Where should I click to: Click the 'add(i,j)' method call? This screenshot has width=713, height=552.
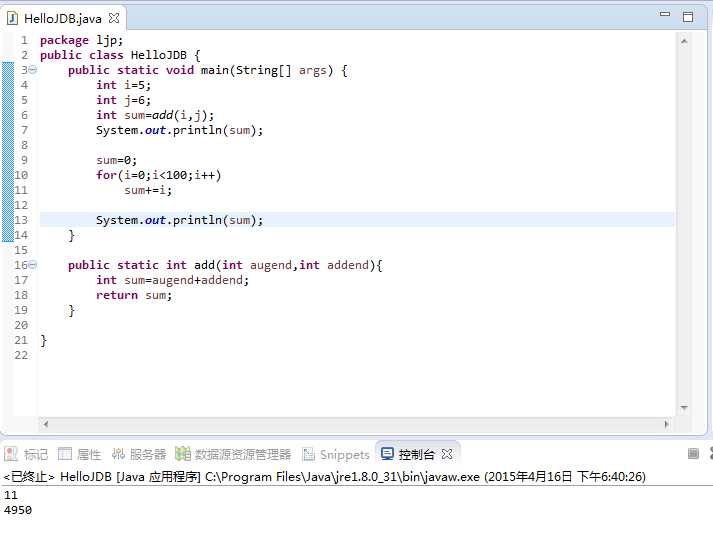[180, 115]
